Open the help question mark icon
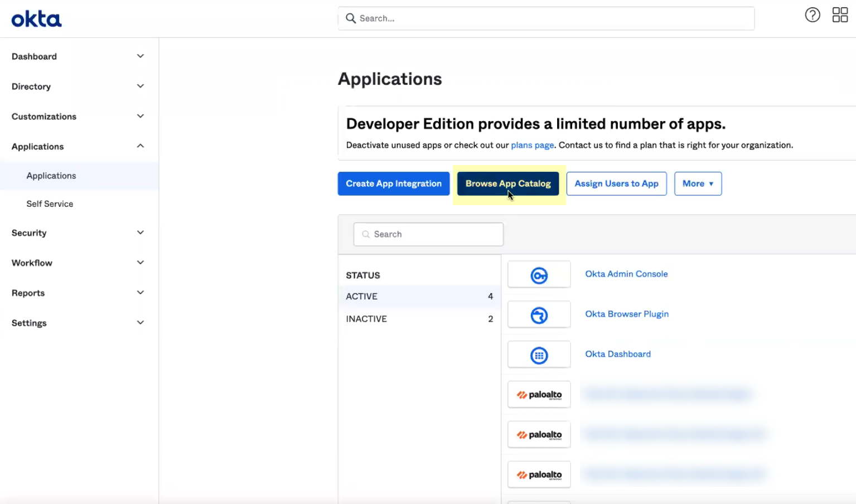The width and height of the screenshot is (856, 504). (x=812, y=15)
